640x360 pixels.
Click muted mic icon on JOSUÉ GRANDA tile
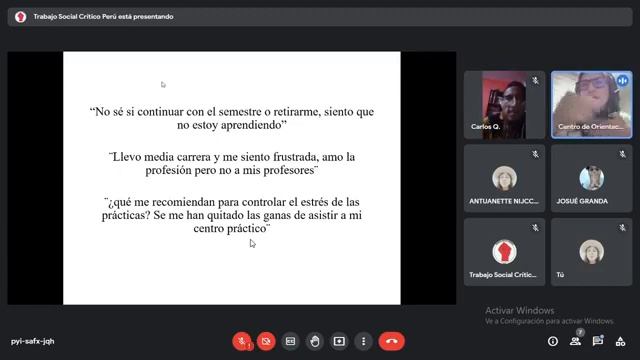622,154
